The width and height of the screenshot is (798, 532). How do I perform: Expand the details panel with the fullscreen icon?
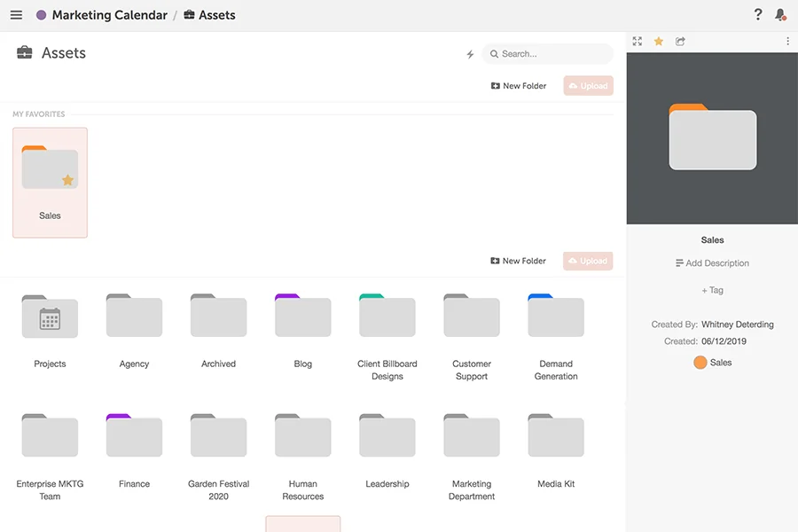click(637, 41)
